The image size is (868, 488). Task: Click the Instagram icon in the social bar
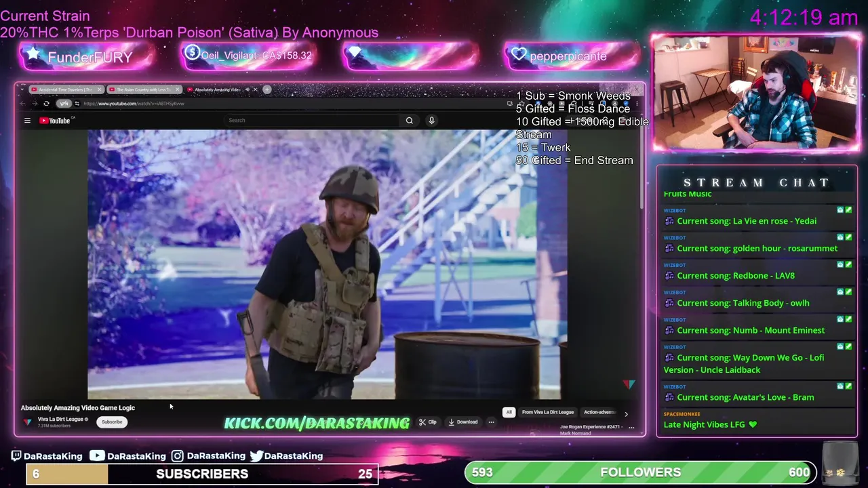[177, 456]
